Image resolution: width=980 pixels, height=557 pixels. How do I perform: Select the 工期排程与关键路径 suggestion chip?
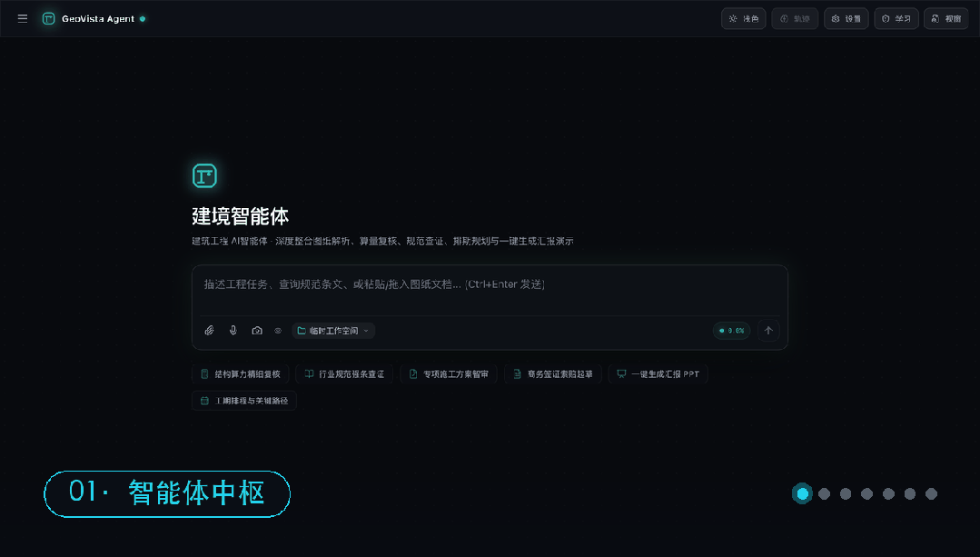[244, 401]
